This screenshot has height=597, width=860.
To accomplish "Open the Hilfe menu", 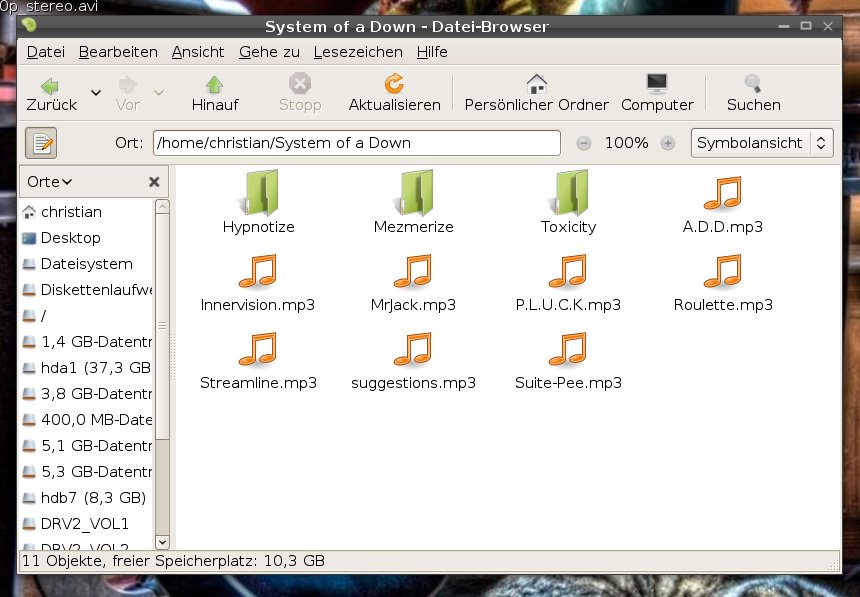I will tap(432, 52).
